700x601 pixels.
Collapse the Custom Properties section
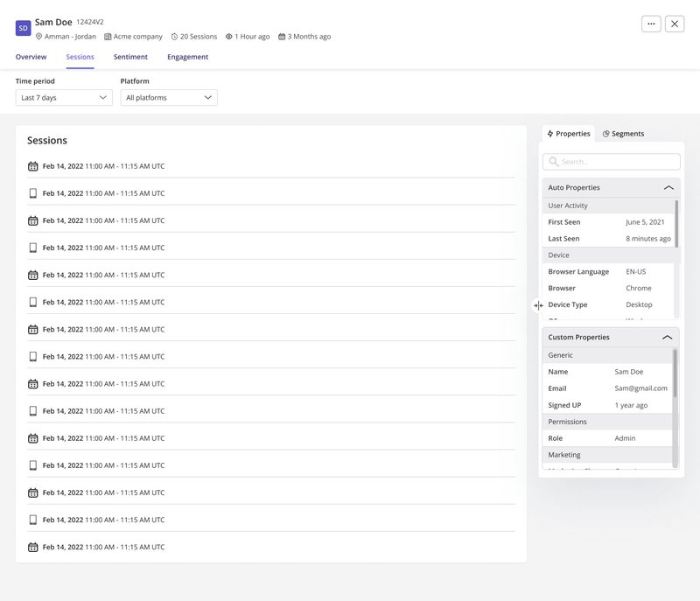click(x=668, y=337)
